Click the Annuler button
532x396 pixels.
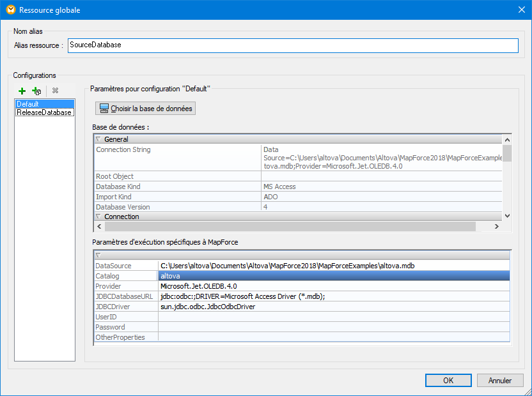tap(500, 380)
